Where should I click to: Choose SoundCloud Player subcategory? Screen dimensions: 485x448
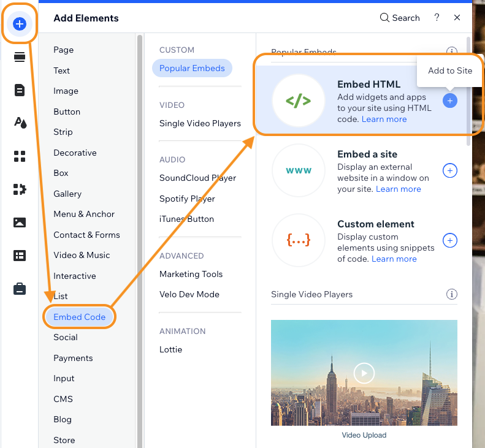[197, 178]
